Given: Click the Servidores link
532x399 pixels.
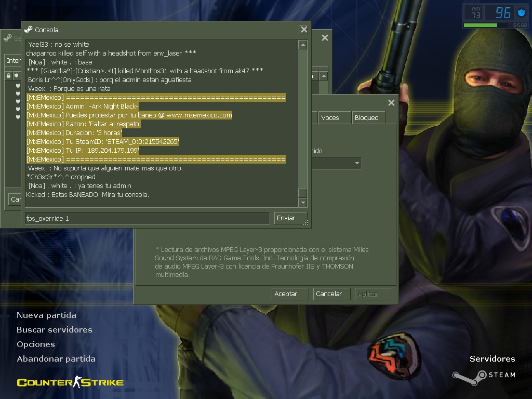Looking at the screenshot, I should (493, 359).
